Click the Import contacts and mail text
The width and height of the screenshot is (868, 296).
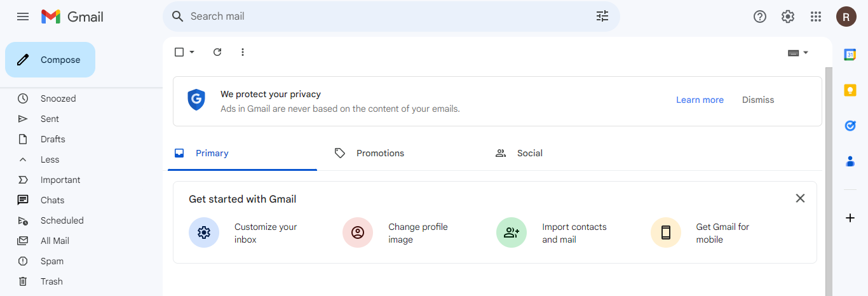(x=574, y=233)
